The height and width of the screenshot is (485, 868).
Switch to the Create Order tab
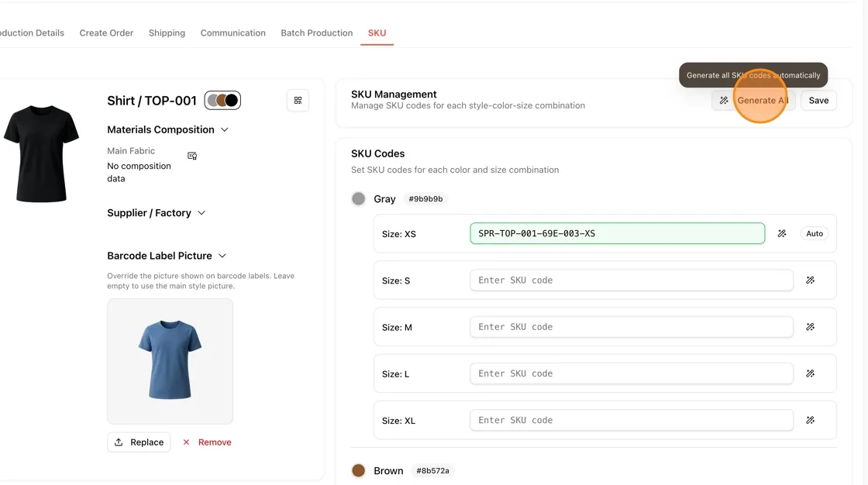tap(106, 33)
